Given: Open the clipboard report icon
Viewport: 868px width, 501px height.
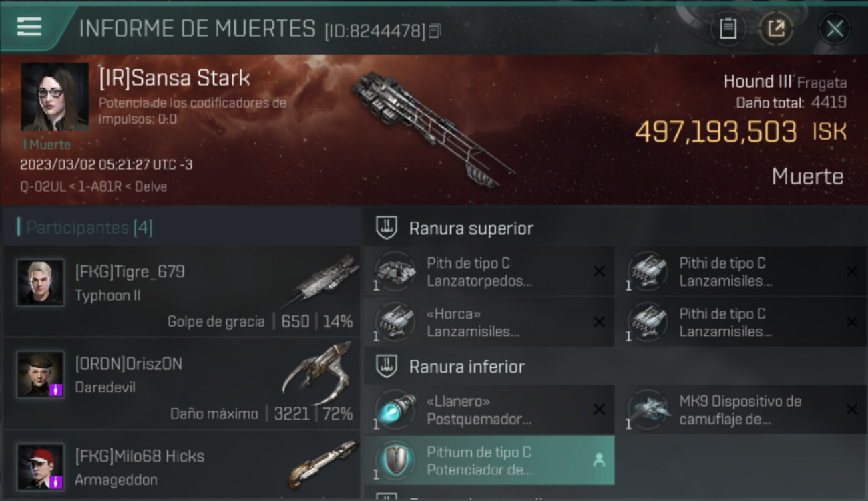Looking at the screenshot, I should (728, 29).
